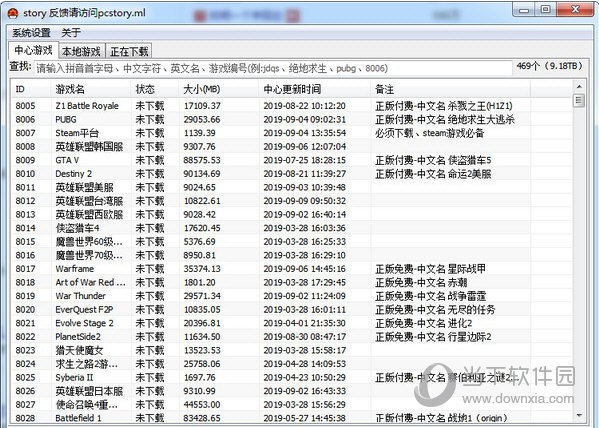Switch to the 正在下载 tab
Image resolution: width=599 pixels, height=428 pixels.
[x=129, y=51]
